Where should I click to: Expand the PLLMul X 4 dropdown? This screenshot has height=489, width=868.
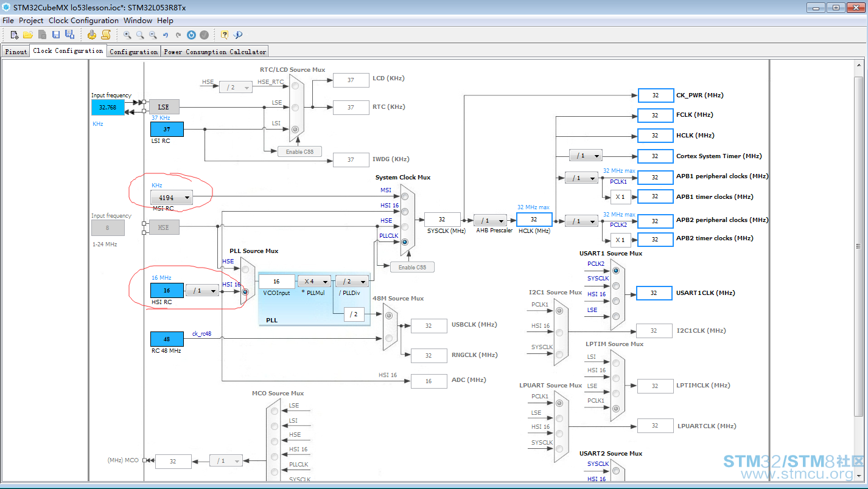[314, 281]
